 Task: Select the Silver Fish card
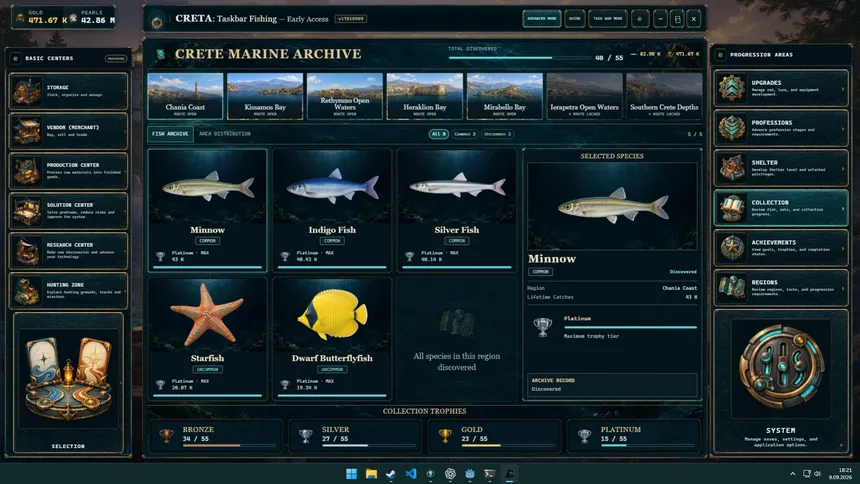457,211
